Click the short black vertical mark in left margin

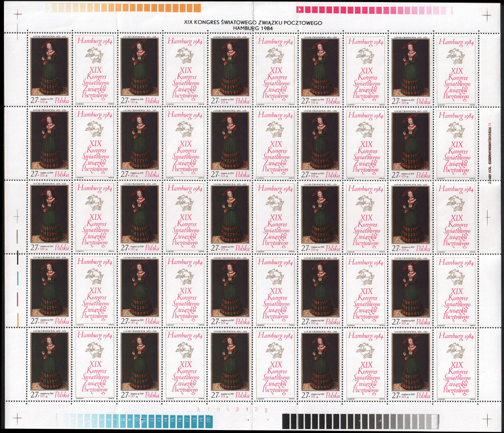click(x=18, y=257)
